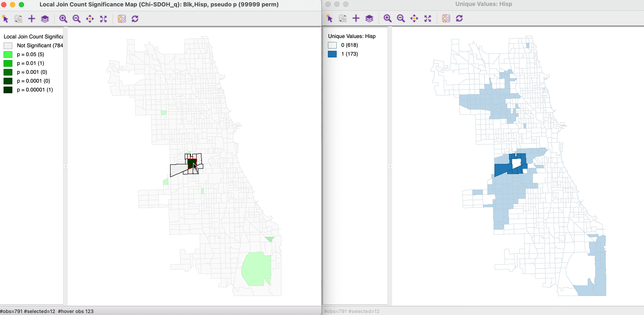
Task: Select the pointer tool in Unique Values window
Action: pos(329,18)
